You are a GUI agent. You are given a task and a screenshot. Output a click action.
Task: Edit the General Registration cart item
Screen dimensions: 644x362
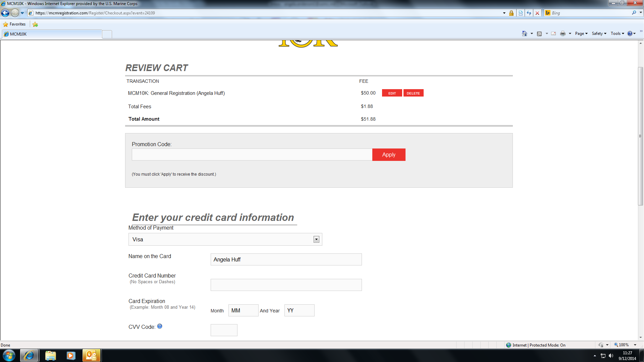pyautogui.click(x=392, y=93)
